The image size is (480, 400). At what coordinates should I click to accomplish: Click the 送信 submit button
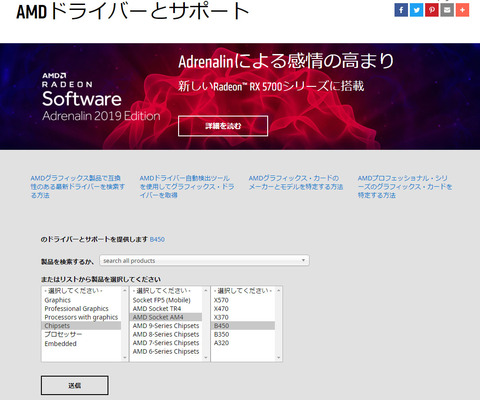click(x=75, y=385)
